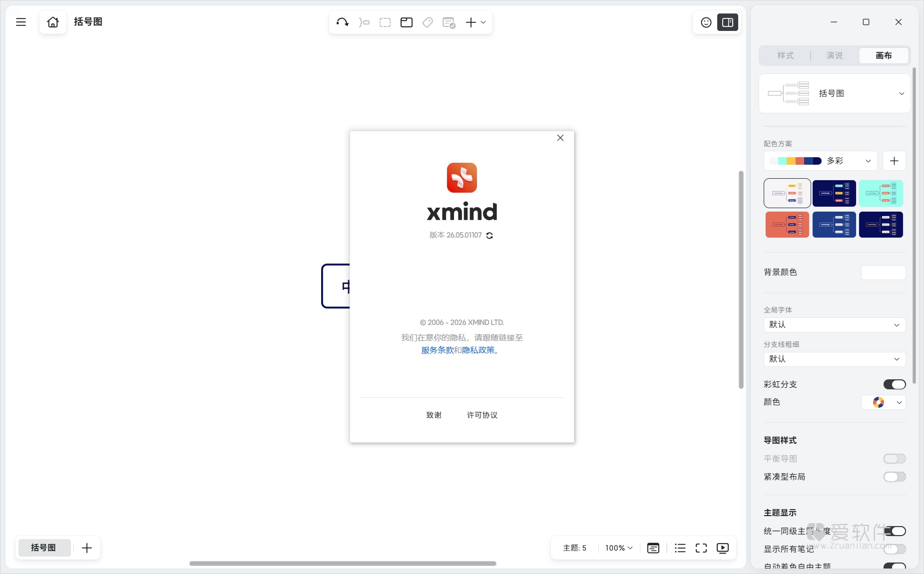Maximize the xmind window
Screen dimensions: 924x574
pos(866,22)
